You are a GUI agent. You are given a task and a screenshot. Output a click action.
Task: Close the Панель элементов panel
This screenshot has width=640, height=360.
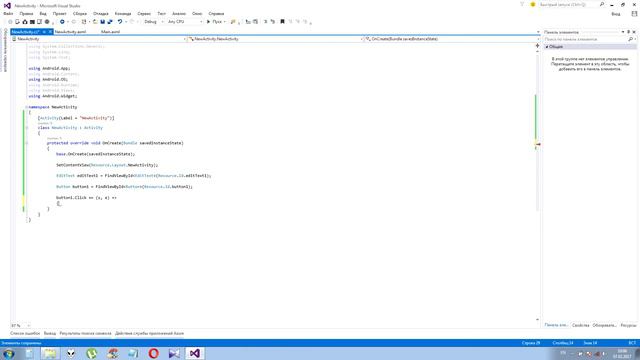click(634, 32)
